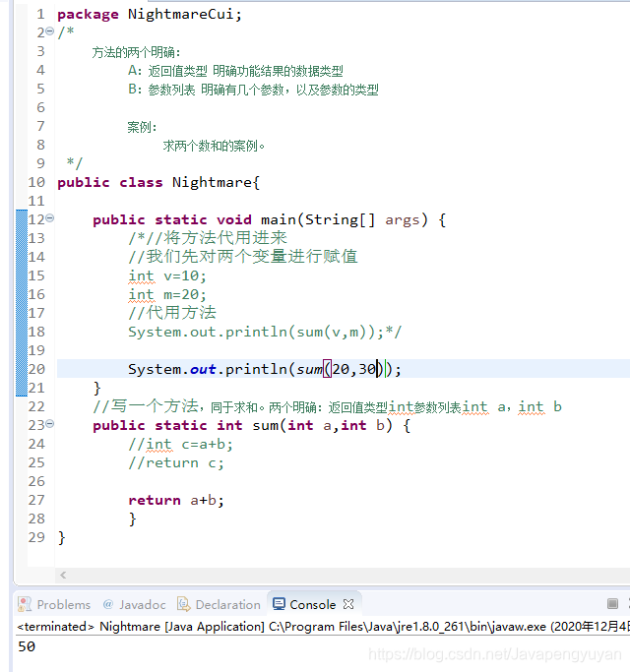Click the sum call on line 20
The height and width of the screenshot is (672, 630).
point(309,369)
